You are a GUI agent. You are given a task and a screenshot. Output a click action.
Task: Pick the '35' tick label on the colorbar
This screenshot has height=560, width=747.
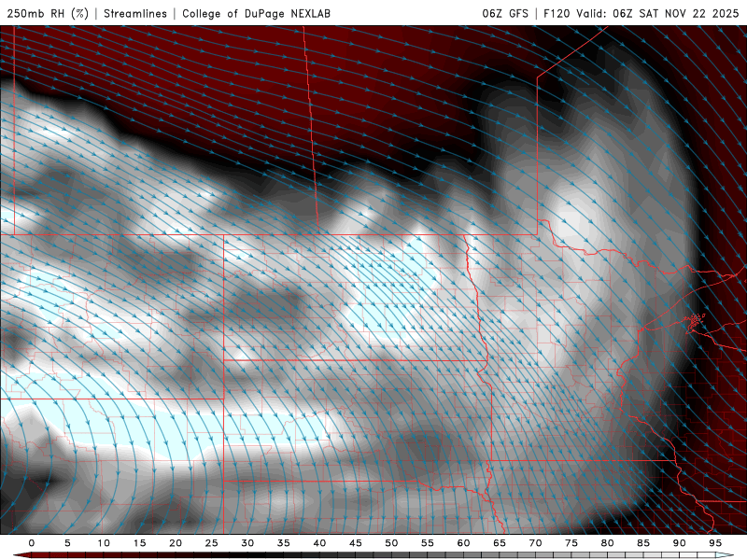click(x=284, y=543)
